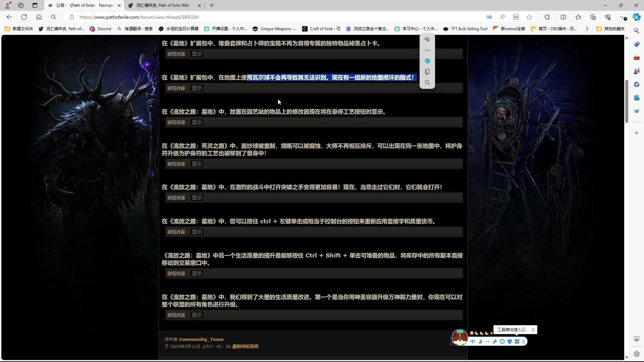Open the browser profile avatar
The width and height of the screenshot is (644, 362).
point(7,5)
